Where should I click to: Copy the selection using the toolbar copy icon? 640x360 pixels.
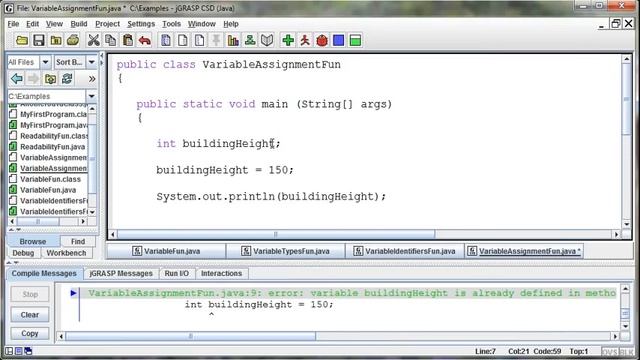pyautogui.click(x=111, y=40)
